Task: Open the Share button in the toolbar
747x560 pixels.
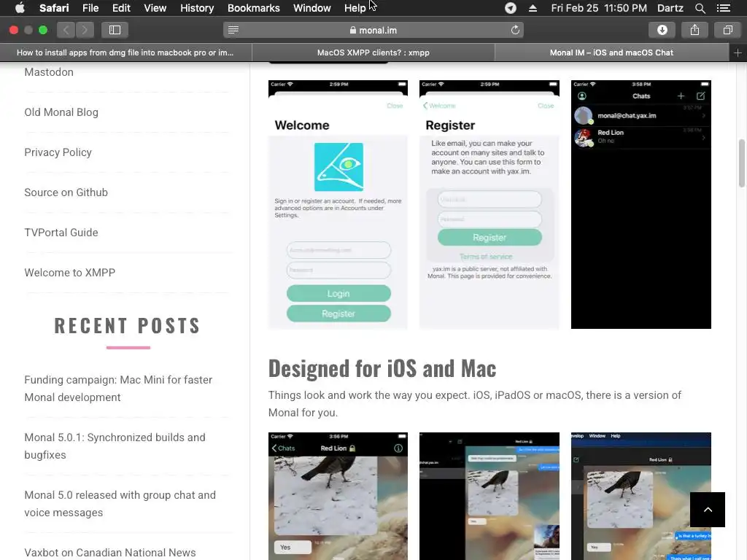Action: (x=694, y=30)
